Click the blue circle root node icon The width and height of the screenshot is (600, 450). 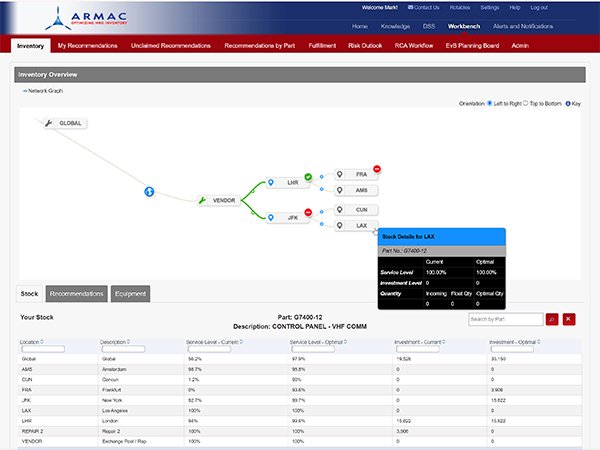[150, 192]
